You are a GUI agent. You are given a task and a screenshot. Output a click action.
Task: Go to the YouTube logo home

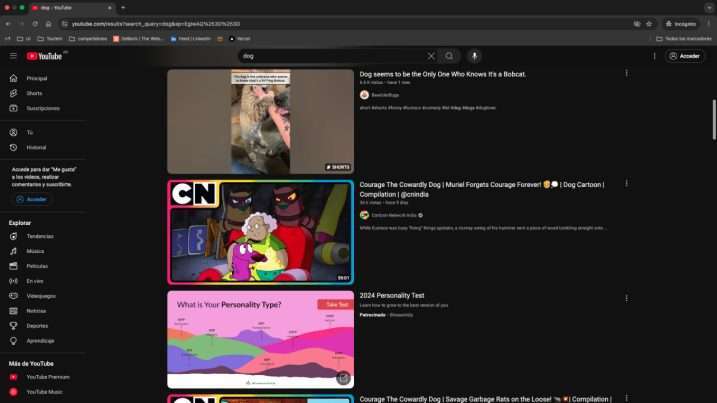coord(44,56)
